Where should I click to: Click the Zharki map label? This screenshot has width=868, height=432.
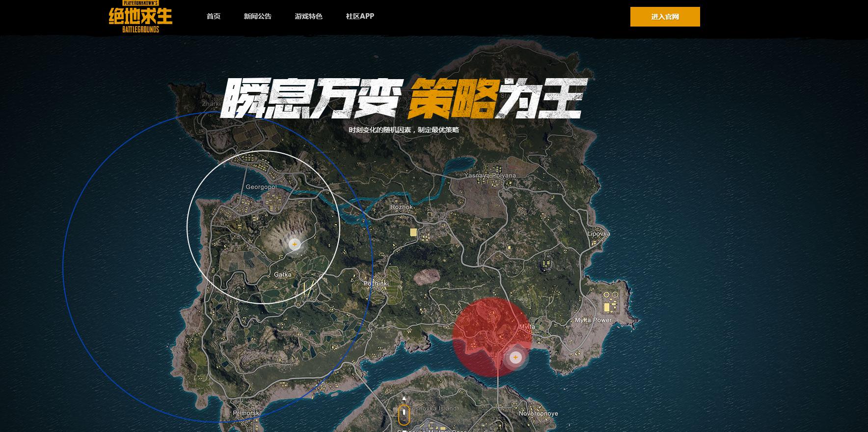[x=212, y=104]
